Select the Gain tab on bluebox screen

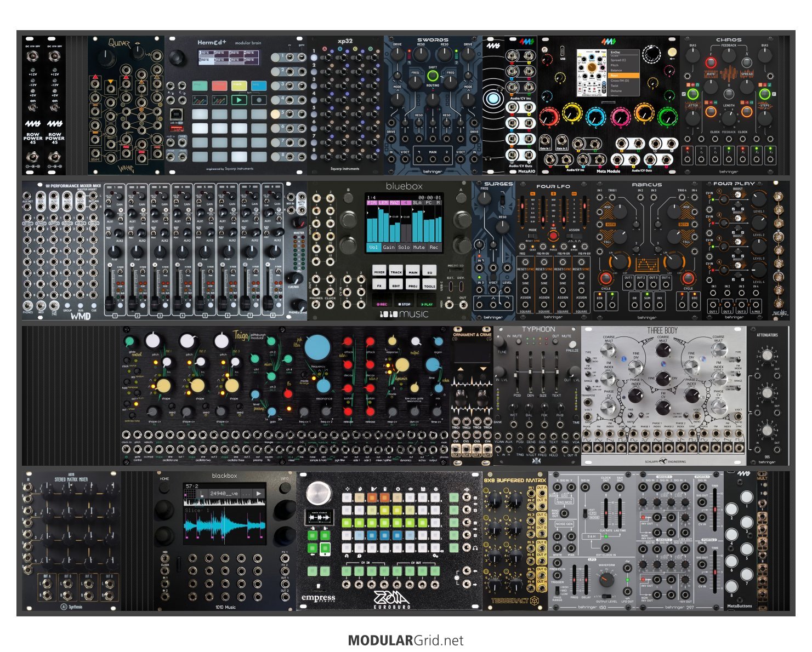[x=389, y=247]
